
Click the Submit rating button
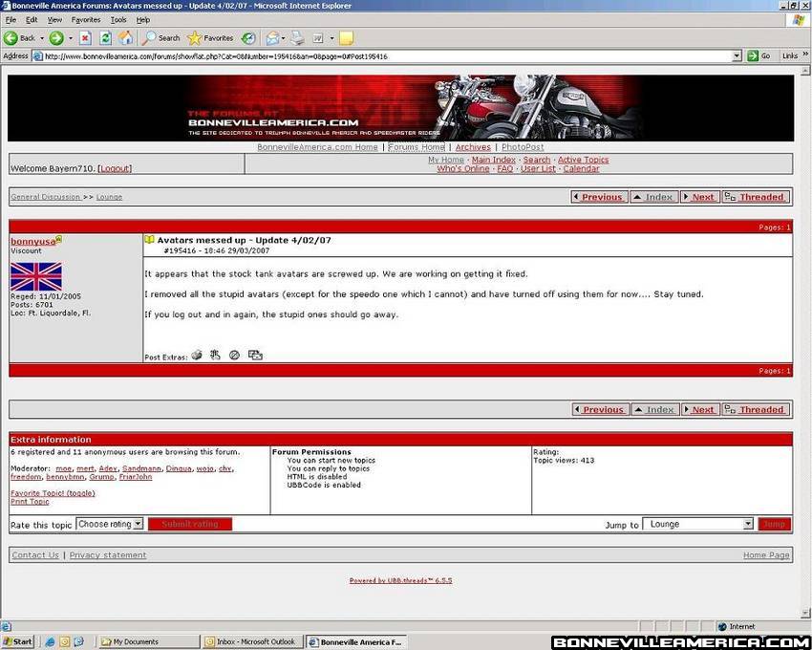(189, 524)
